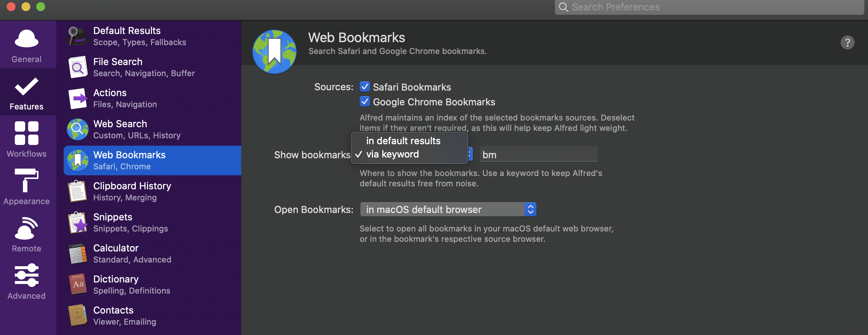Open the Dictionary feature icon

click(78, 284)
